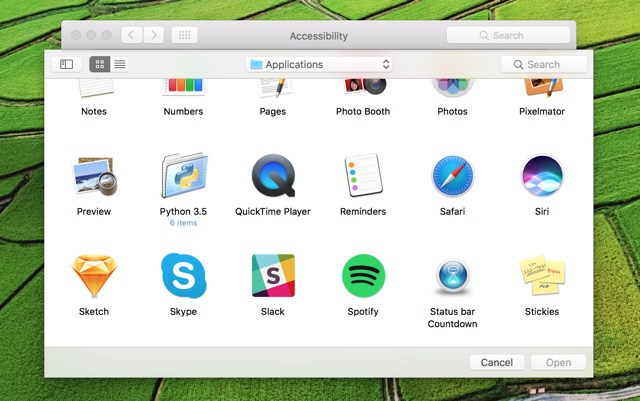Click the "Pixelmator" label
The image size is (640, 401).
point(542,111)
